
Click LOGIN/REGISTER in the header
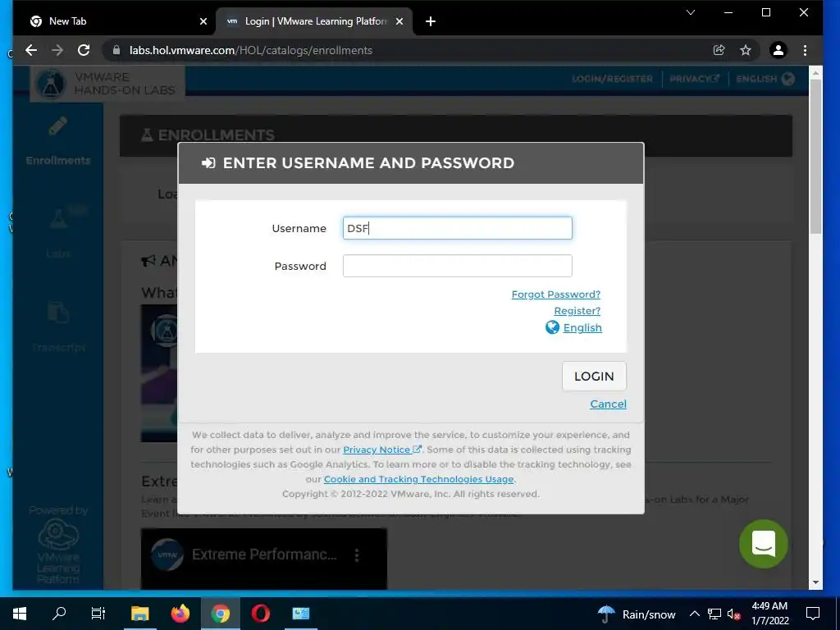click(x=612, y=79)
